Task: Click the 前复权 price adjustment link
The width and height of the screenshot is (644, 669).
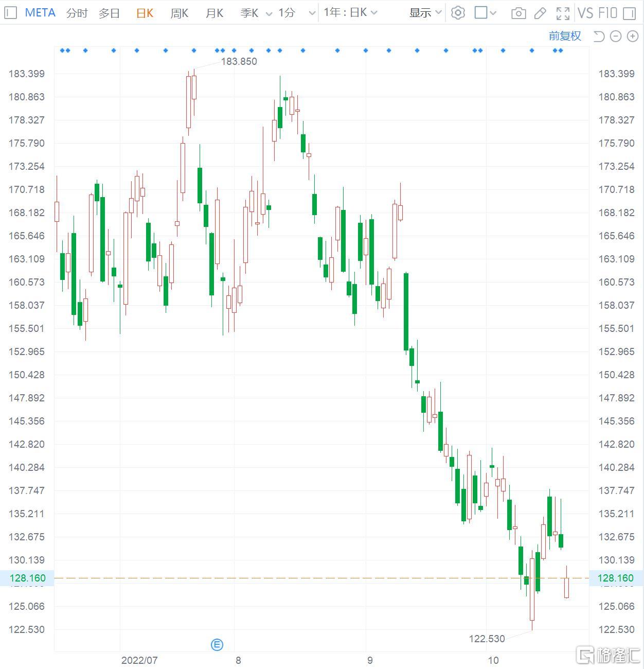Action: [565, 36]
